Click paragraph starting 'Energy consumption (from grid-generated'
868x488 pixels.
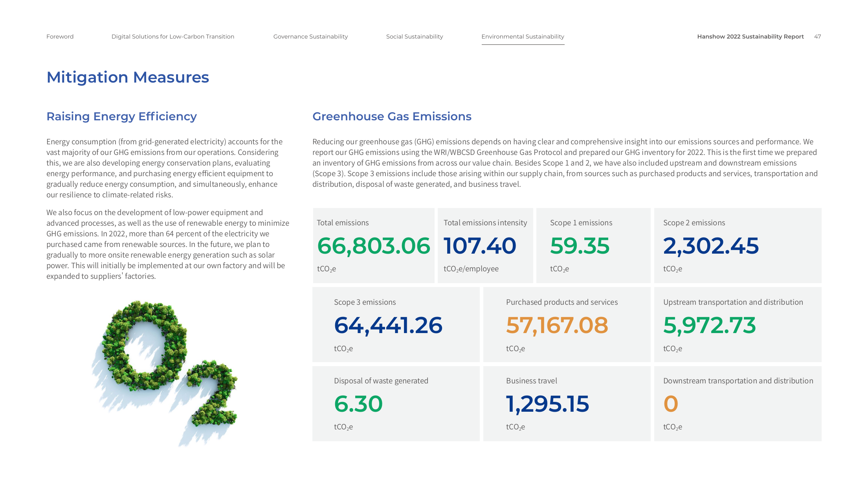[x=165, y=168]
